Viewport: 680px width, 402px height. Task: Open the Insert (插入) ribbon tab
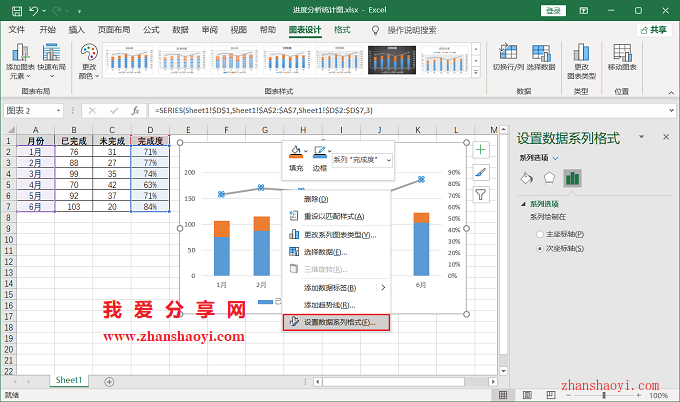(76, 30)
